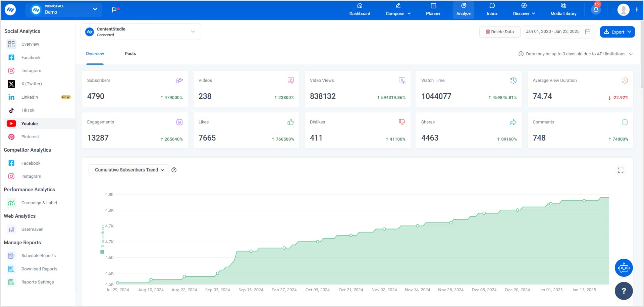Select Analyze in the top navigation

pyautogui.click(x=464, y=10)
